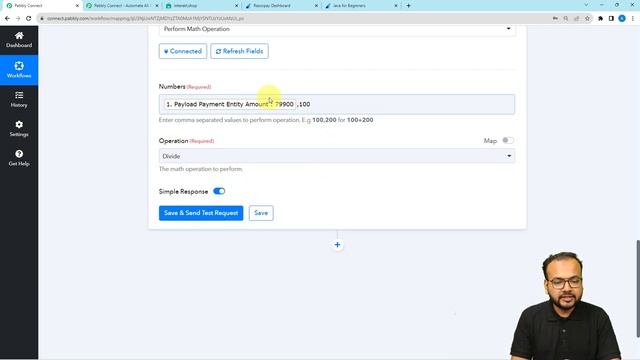
Task: Close the Java for Beginners tab
Action: coord(396,6)
